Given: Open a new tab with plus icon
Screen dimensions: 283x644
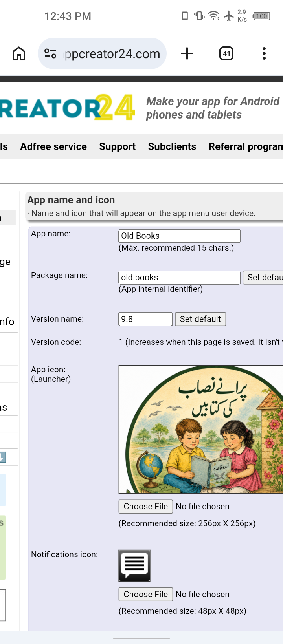Looking at the screenshot, I should click(187, 53).
